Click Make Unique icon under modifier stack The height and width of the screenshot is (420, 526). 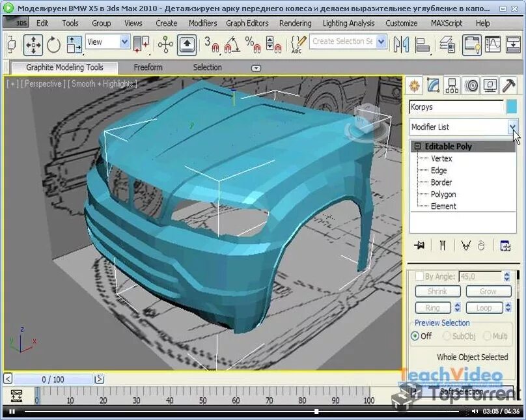465,245
